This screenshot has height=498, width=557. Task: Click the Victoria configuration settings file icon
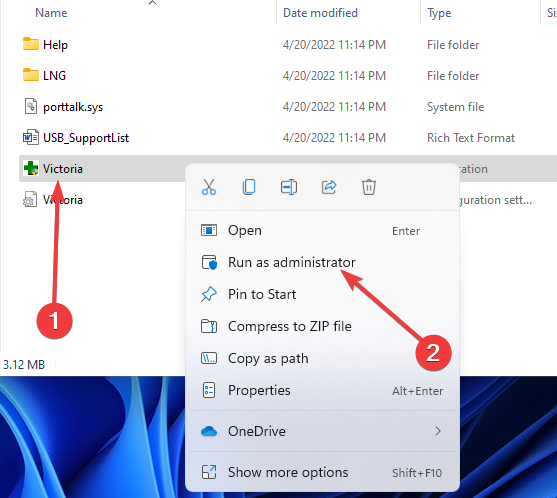pyautogui.click(x=30, y=199)
